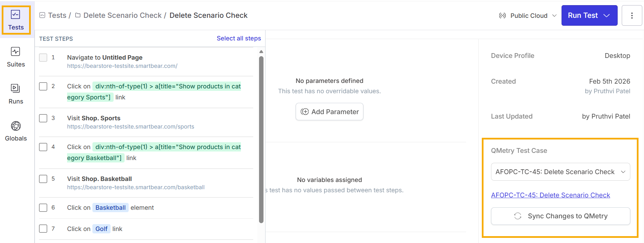This screenshot has width=644, height=243.
Task: Select step 7 Golf link checkbox
Action: point(43,229)
